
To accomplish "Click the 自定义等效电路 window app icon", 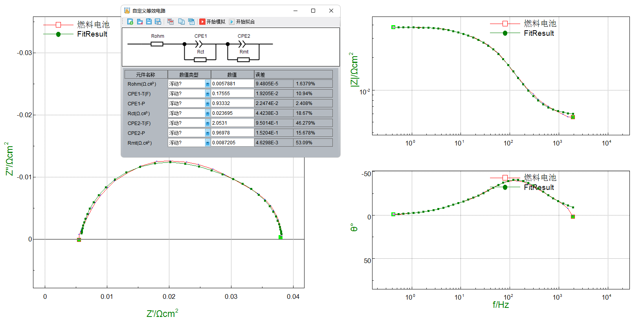I will 127,11.
